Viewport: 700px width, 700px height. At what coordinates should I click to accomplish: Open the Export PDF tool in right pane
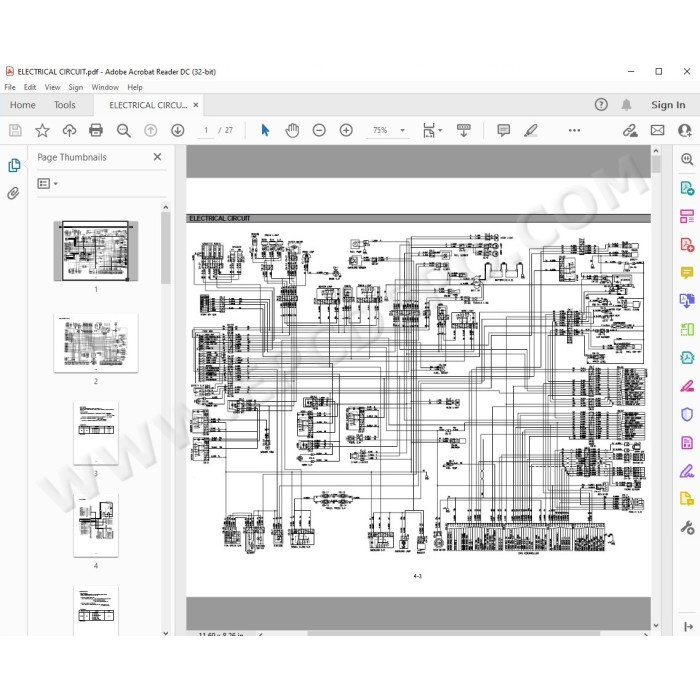coord(687,188)
